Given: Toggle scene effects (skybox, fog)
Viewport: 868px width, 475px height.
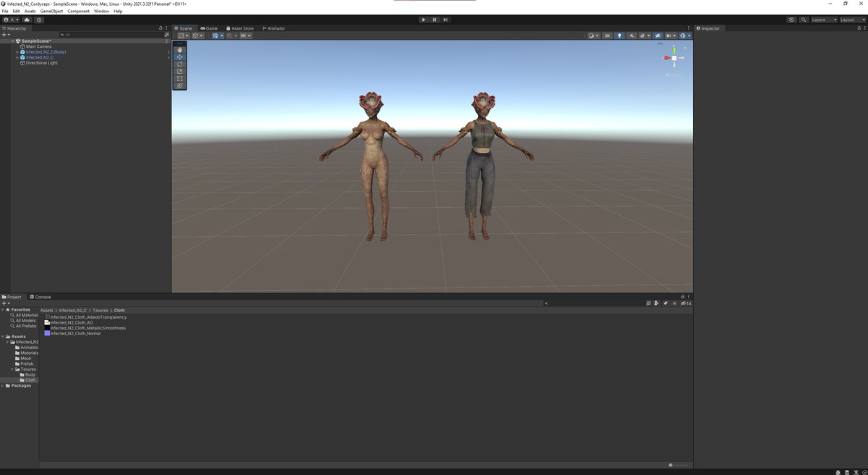Looking at the screenshot, I should point(643,35).
